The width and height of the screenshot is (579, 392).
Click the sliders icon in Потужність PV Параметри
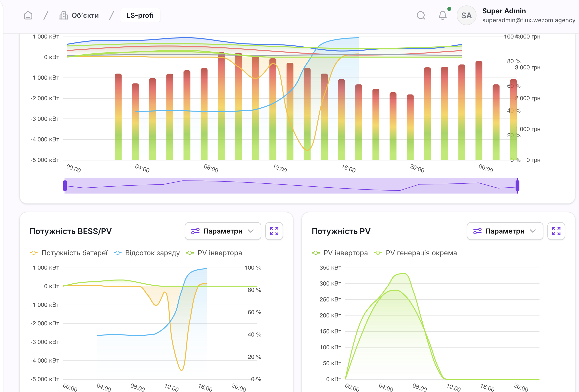click(x=477, y=231)
